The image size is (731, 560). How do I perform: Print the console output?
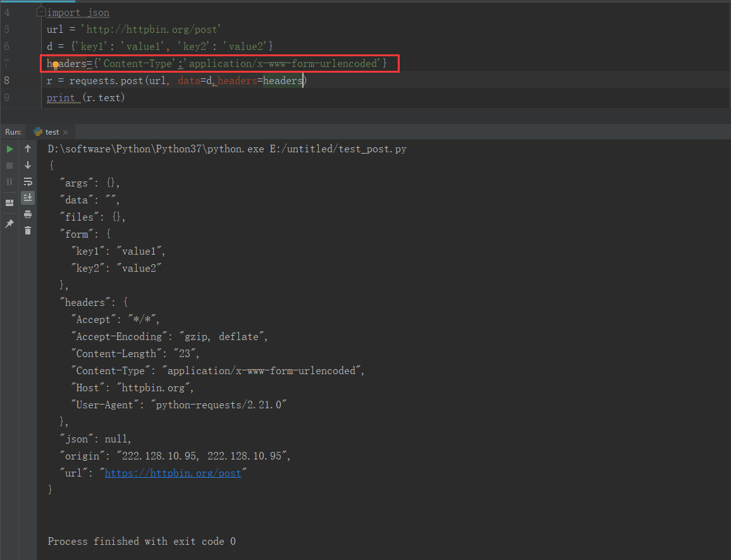click(28, 214)
